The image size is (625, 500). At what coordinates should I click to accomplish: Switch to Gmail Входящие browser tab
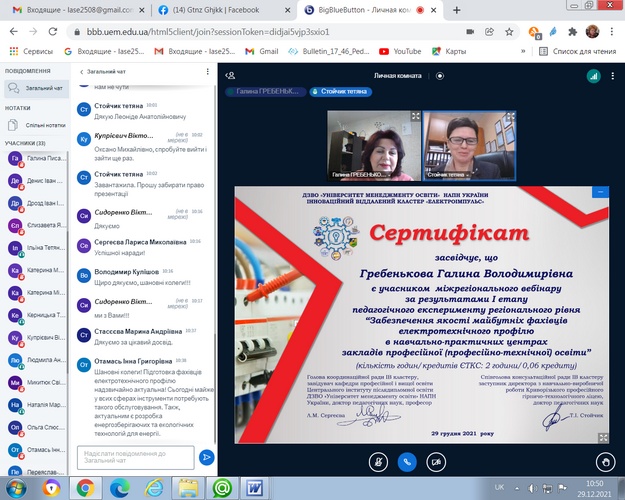point(78,10)
